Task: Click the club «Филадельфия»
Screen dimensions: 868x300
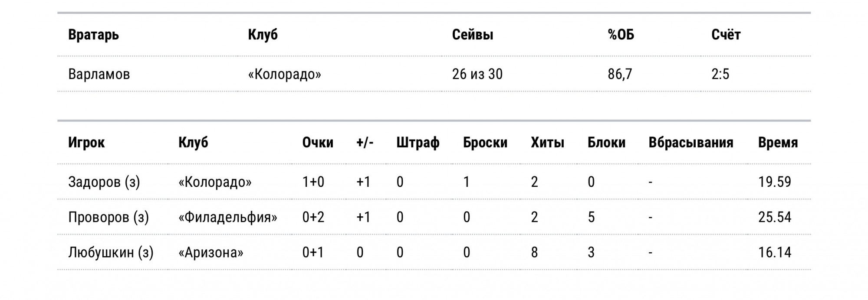Action: (227, 217)
